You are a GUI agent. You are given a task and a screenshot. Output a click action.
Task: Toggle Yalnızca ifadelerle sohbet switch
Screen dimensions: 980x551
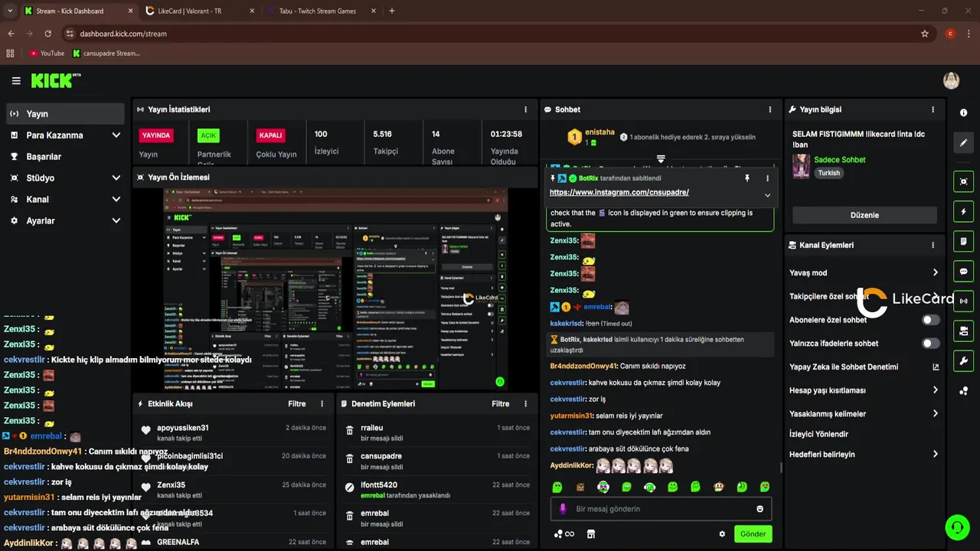point(930,344)
